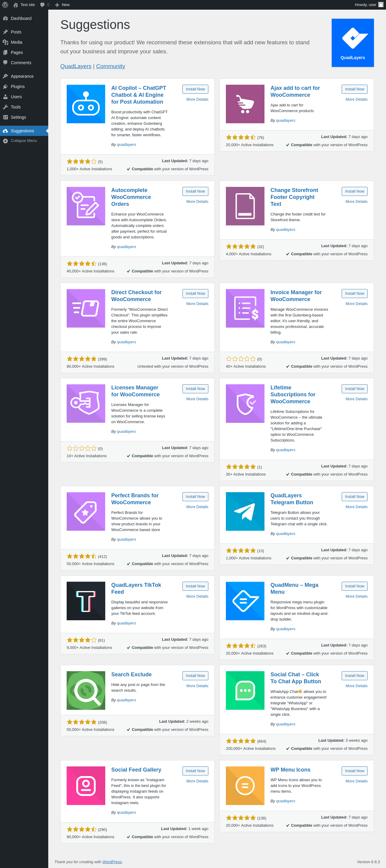Screen dimensions: 386x868
Task: Click the Ajax add to cart plugin icon
Action: point(245,104)
